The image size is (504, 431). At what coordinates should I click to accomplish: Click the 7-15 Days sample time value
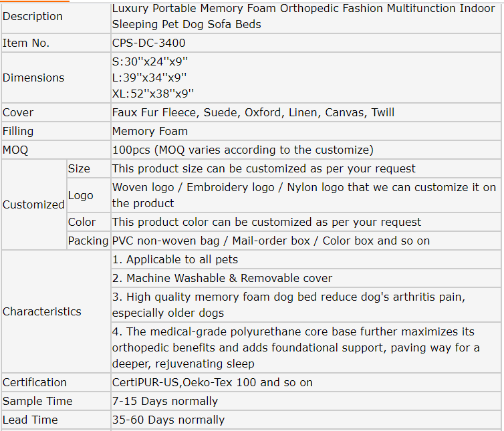(165, 401)
